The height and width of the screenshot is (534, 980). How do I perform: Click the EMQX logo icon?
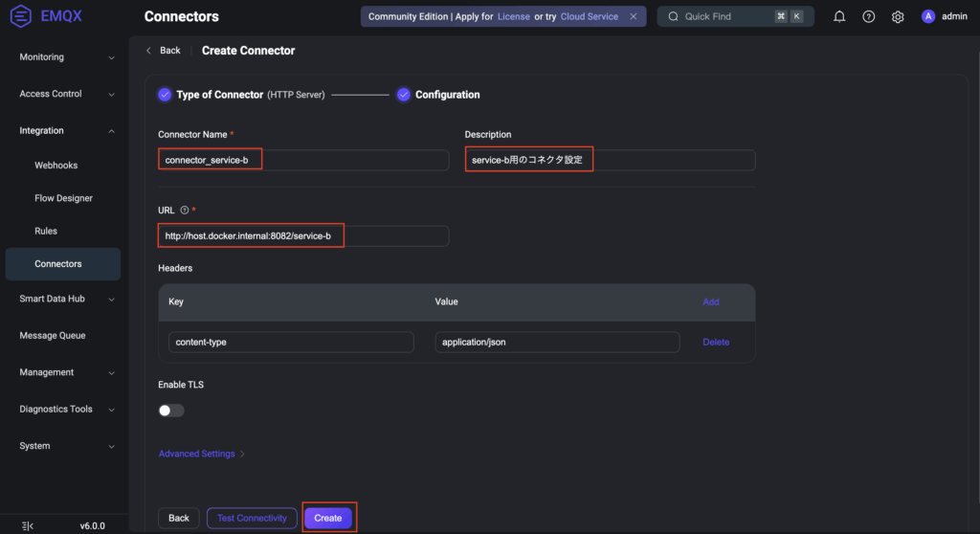pos(21,16)
